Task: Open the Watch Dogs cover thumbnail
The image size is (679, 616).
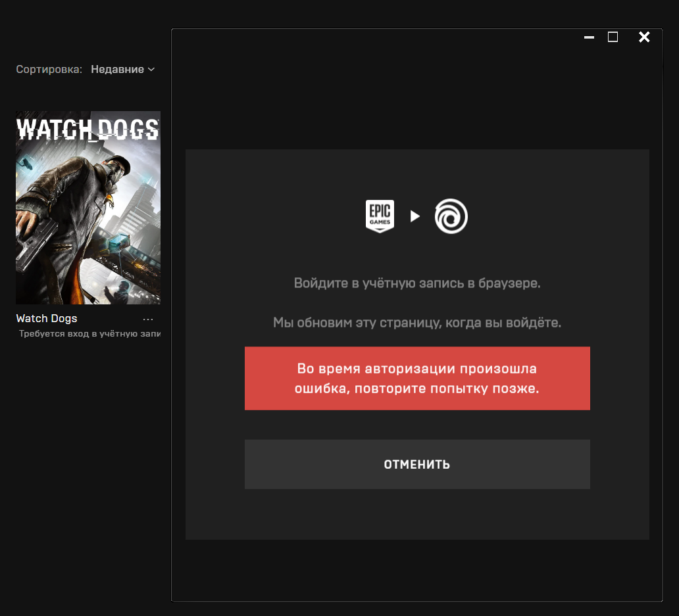Action: click(x=88, y=208)
